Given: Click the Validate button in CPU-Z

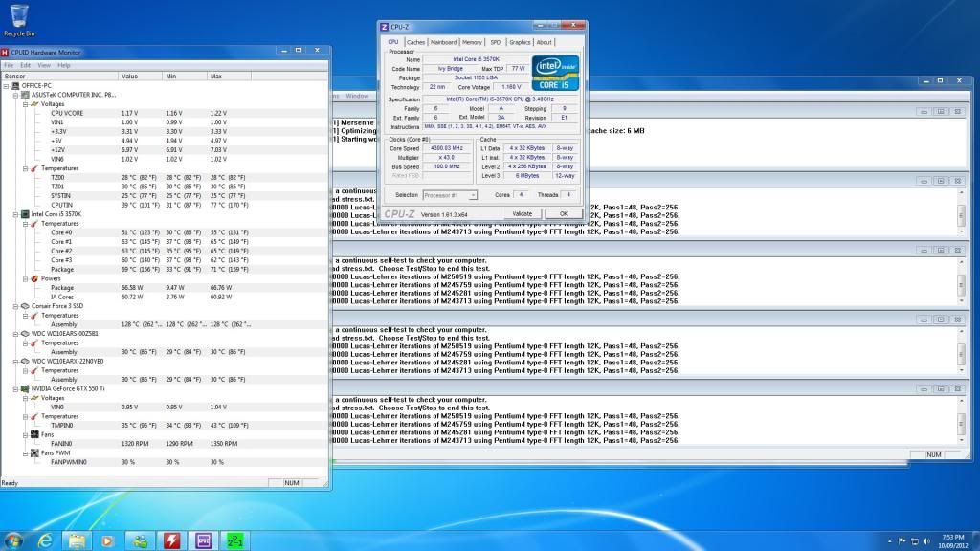Looking at the screenshot, I should (522, 213).
